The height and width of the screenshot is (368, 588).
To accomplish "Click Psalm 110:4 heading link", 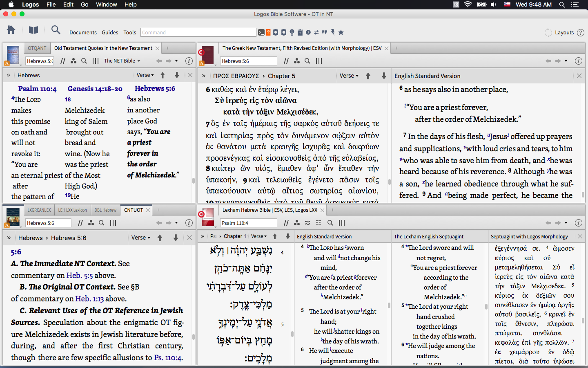I will 37,89.
